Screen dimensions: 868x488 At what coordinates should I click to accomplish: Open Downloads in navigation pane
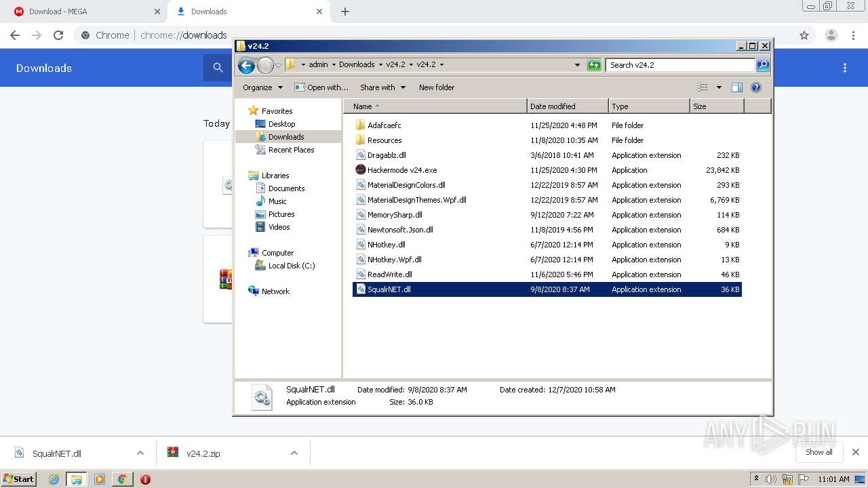point(285,137)
